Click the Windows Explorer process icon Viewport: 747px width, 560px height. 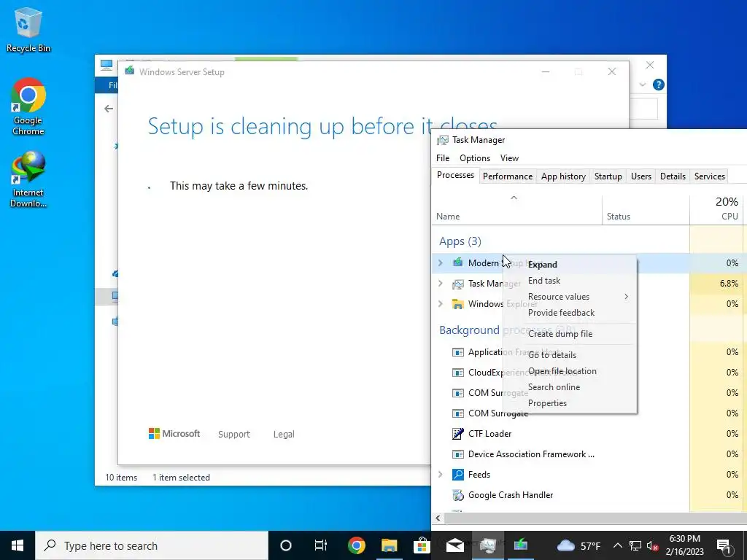[x=458, y=304]
